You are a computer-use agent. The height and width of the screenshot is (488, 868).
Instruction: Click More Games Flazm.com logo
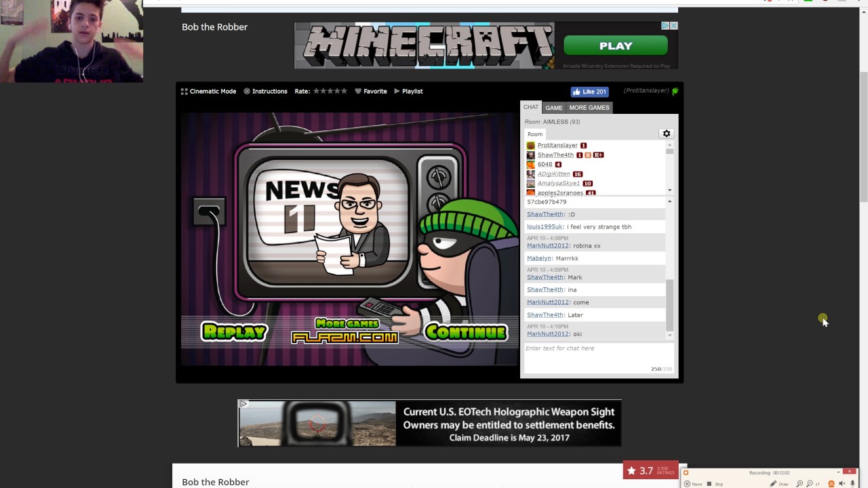coord(344,331)
